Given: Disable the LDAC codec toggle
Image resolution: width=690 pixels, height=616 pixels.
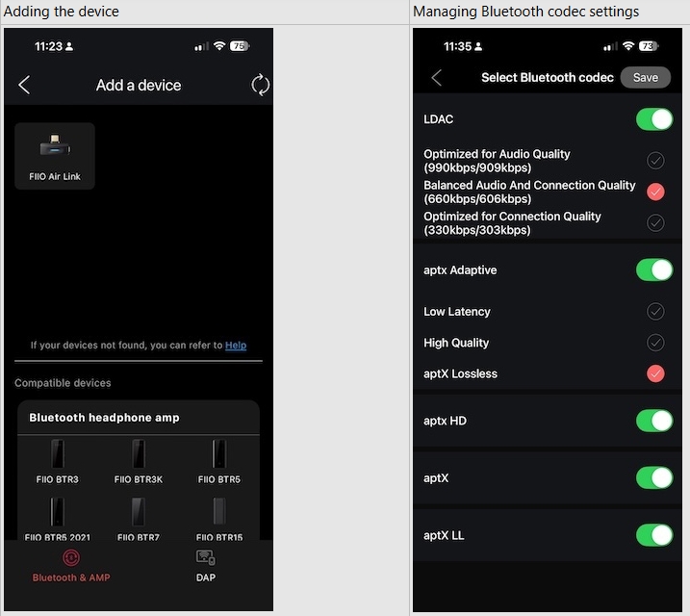Looking at the screenshot, I should (x=654, y=119).
